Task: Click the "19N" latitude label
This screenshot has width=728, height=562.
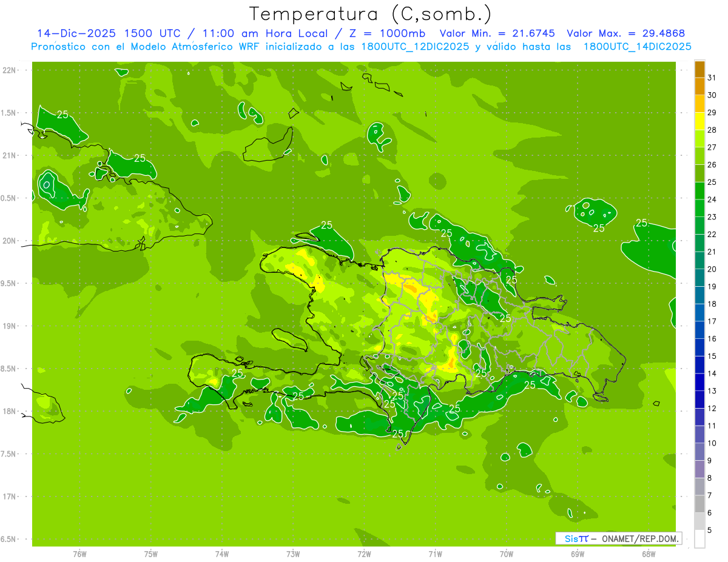Action: (9, 326)
